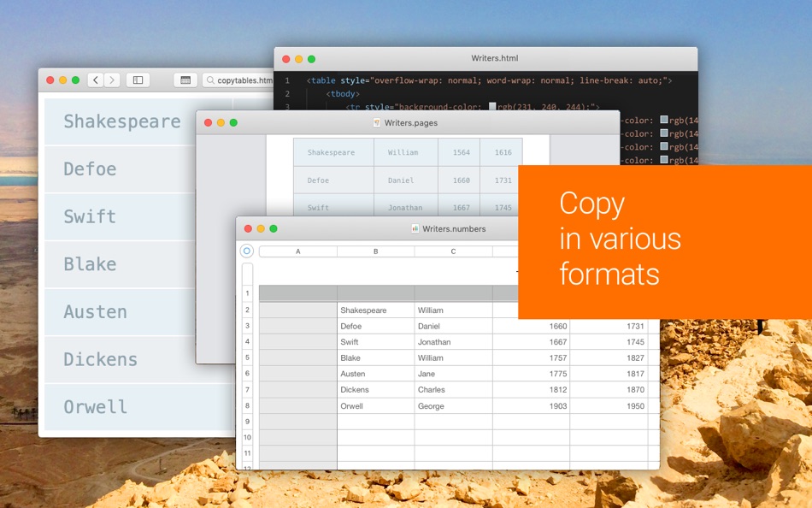Select the Jonathan cell in Writers.pages table
The height and width of the screenshot is (508, 812).
tap(405, 207)
